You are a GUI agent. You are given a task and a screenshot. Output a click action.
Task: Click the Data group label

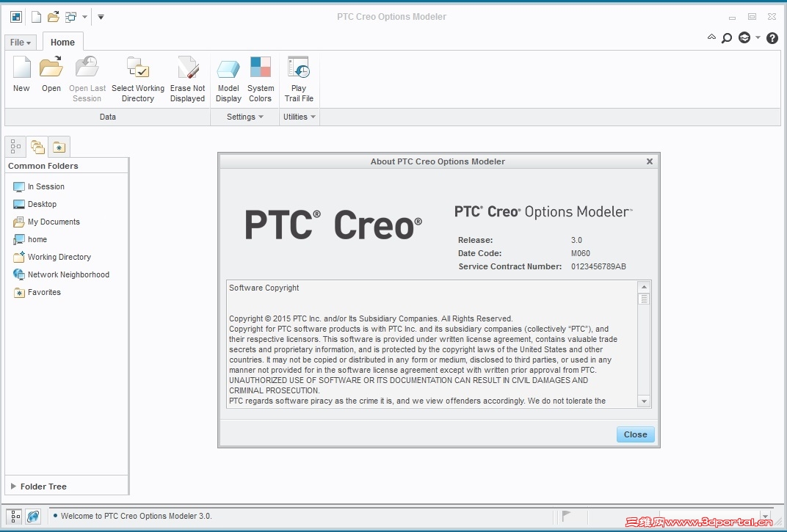[x=107, y=117]
